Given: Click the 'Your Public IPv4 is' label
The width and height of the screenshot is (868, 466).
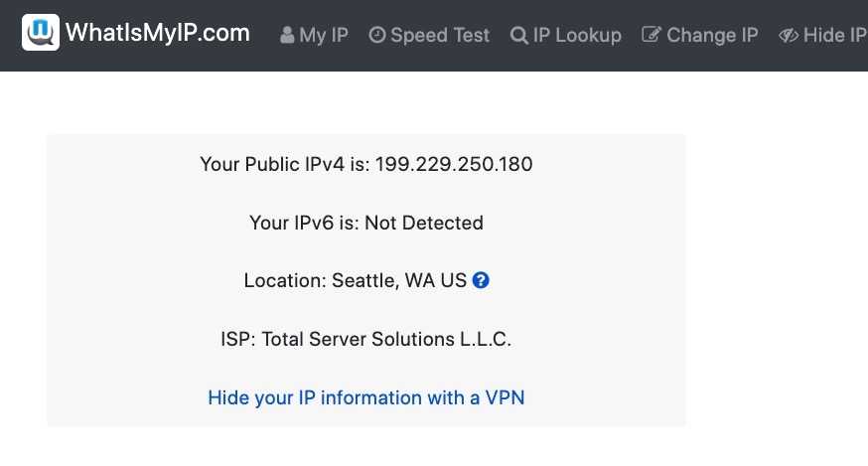Looking at the screenshot, I should tap(284, 165).
